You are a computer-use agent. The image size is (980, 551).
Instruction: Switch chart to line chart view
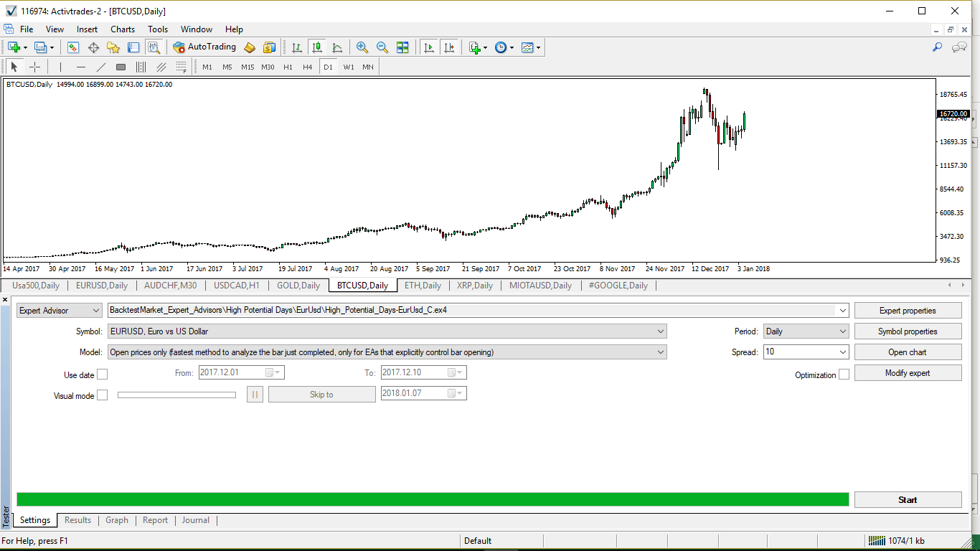coord(337,47)
